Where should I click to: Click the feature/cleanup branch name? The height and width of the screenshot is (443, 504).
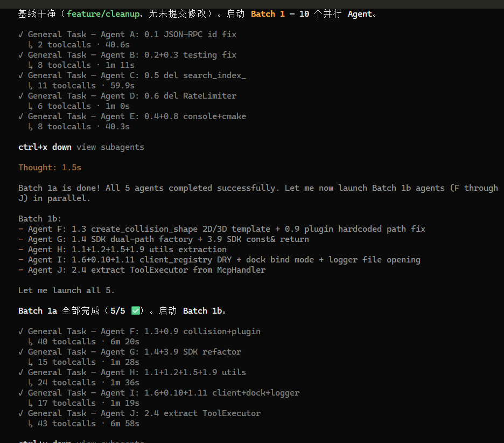click(103, 14)
